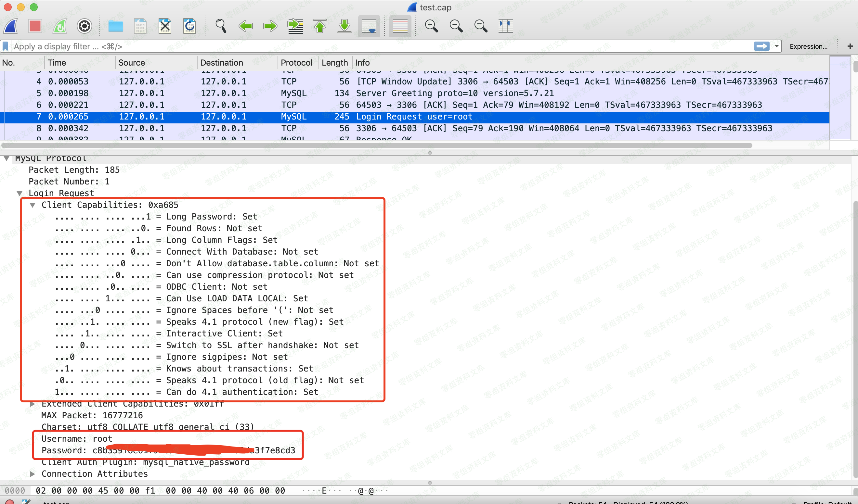Toggle packet colorization rules button

point(400,26)
